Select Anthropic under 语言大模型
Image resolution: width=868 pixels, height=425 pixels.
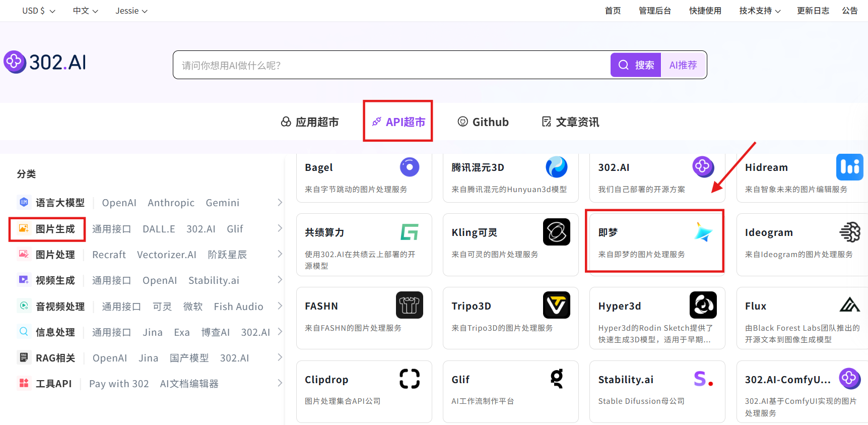(171, 203)
